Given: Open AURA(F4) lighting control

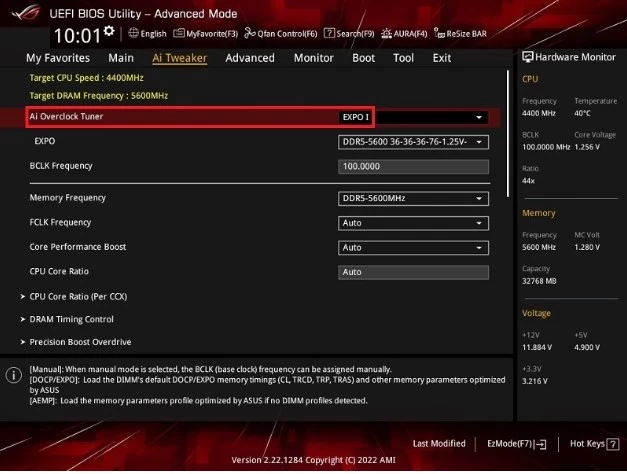Looking at the screenshot, I should [x=389, y=33].
